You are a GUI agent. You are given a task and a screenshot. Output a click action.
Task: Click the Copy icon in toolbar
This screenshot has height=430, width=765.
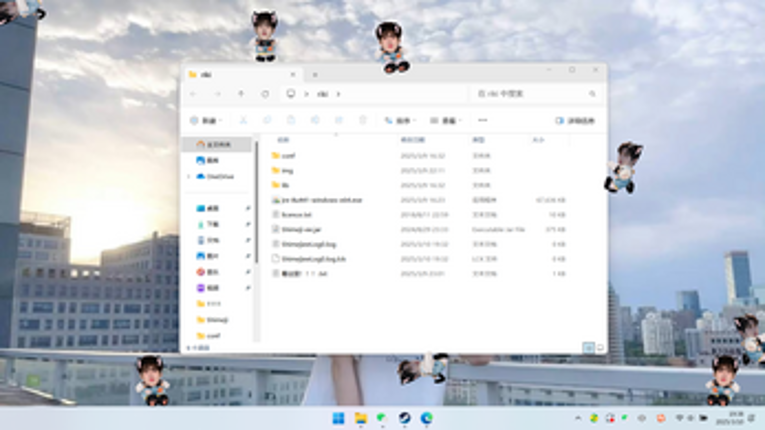[x=267, y=120]
